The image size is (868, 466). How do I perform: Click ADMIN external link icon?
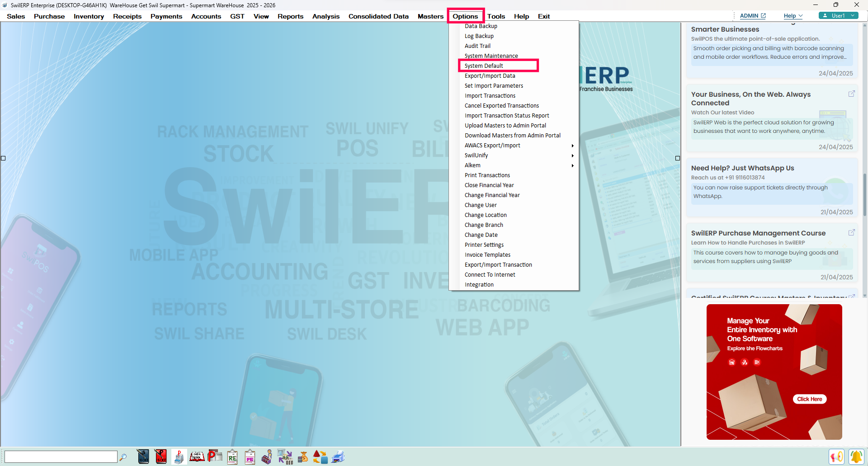pos(764,16)
